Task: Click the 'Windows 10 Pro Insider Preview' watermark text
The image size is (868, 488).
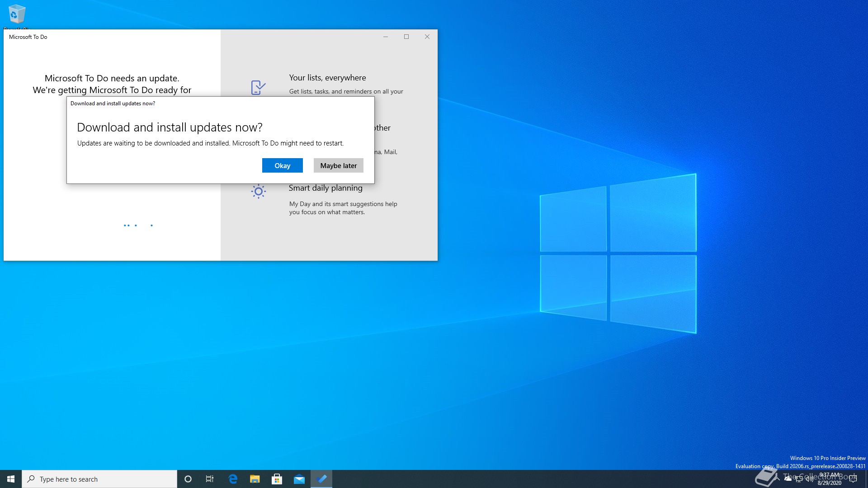Action: 827,458
